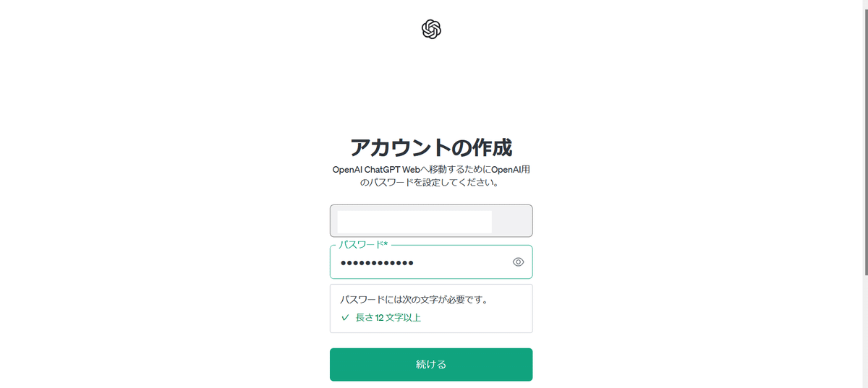Click the OpenAI logo at the top

coord(431,30)
